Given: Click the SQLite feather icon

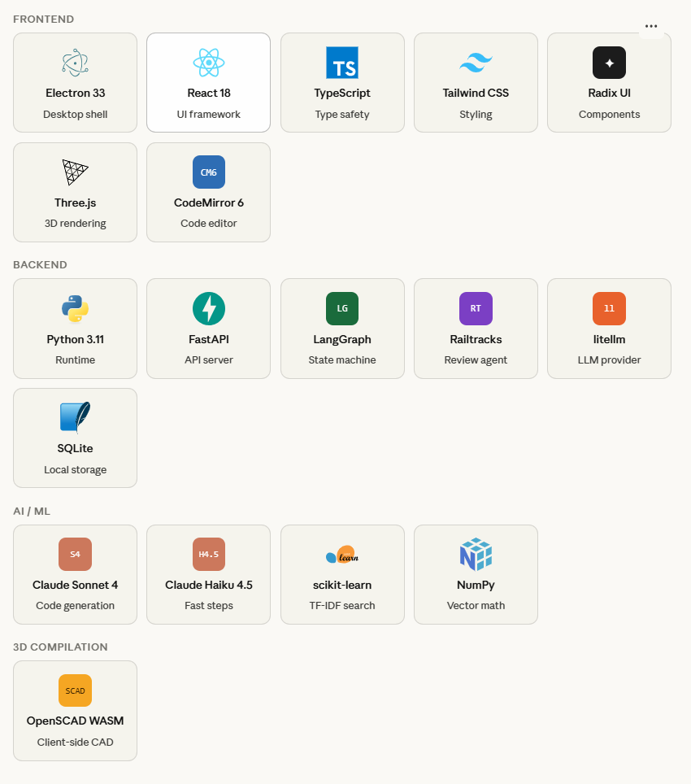Looking at the screenshot, I should (x=75, y=417).
